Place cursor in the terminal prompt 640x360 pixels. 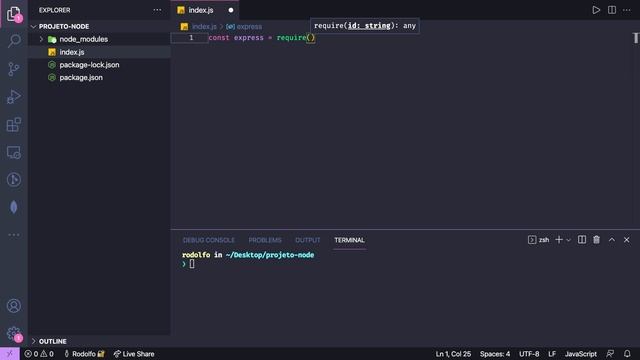(192, 264)
